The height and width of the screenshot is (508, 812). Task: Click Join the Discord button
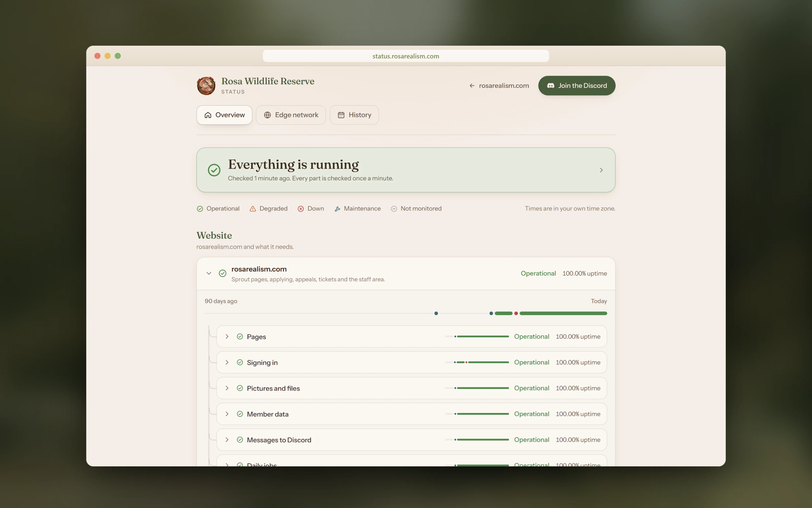(x=577, y=86)
